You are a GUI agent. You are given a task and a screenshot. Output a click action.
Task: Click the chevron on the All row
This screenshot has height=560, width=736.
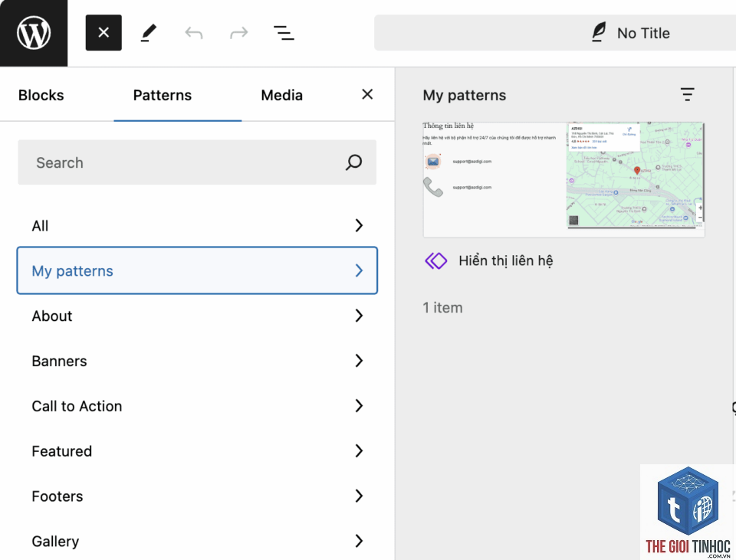[x=359, y=225]
